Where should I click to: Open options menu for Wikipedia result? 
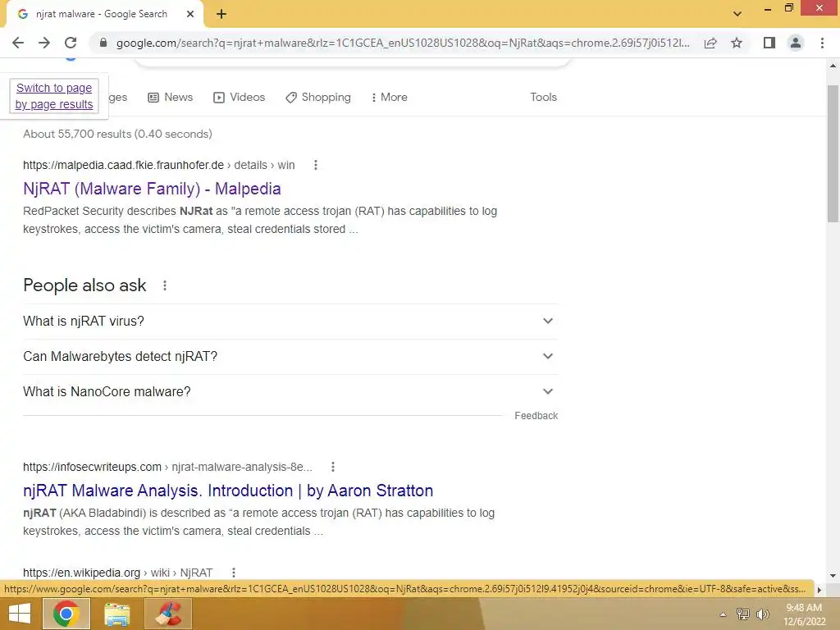pyautogui.click(x=233, y=572)
